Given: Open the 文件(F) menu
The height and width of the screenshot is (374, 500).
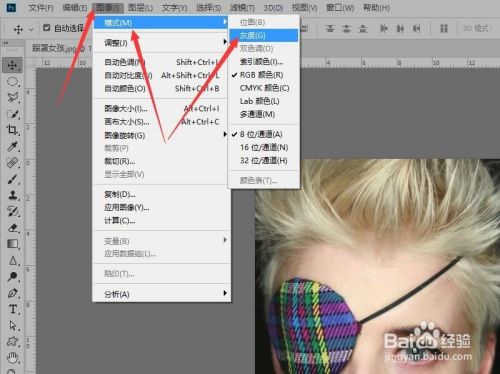Looking at the screenshot, I should pos(41,7).
